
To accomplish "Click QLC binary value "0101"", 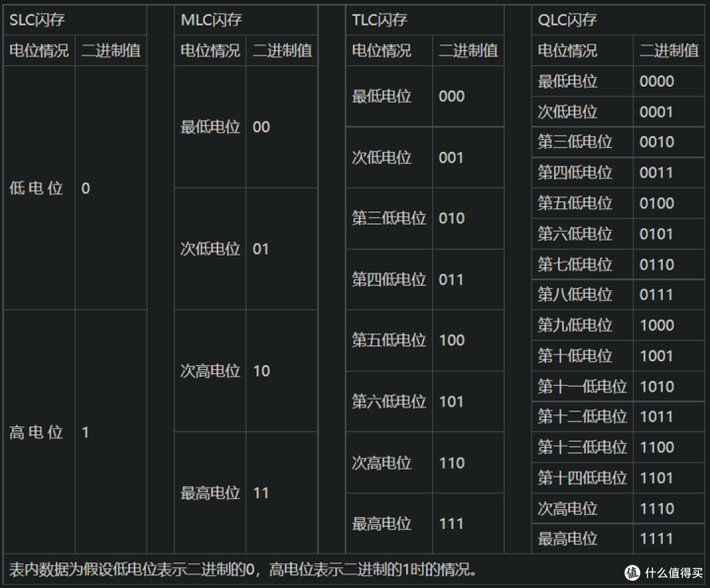I will pyautogui.click(x=656, y=233).
